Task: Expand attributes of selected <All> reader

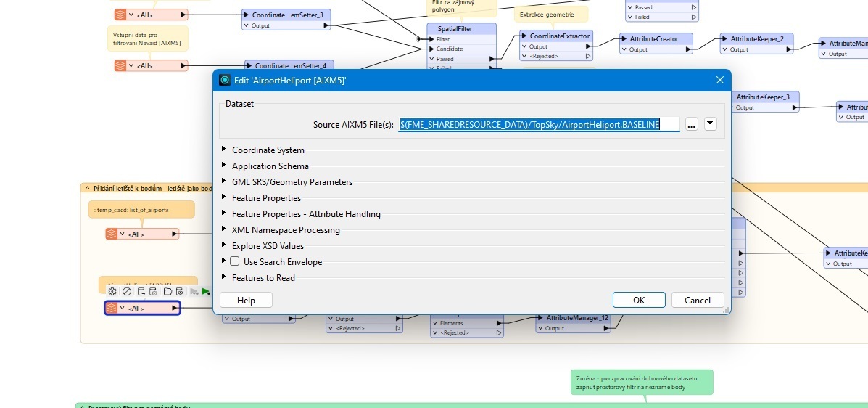Action: [x=122, y=308]
